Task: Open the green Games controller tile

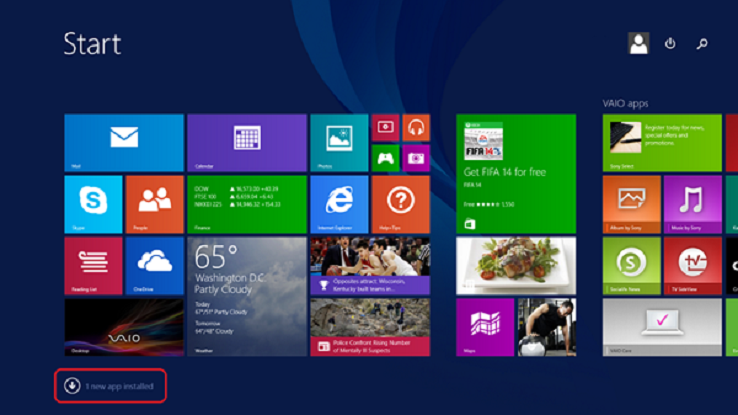Action: (385, 158)
